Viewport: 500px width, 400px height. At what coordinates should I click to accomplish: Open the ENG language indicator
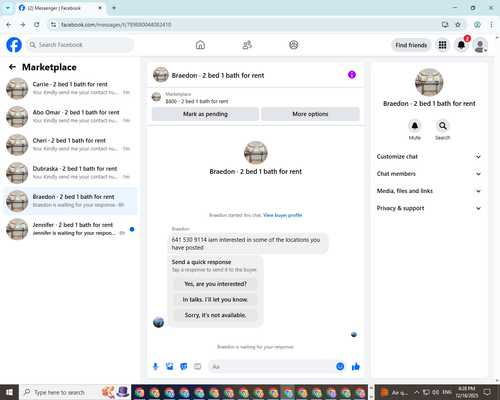(447, 392)
